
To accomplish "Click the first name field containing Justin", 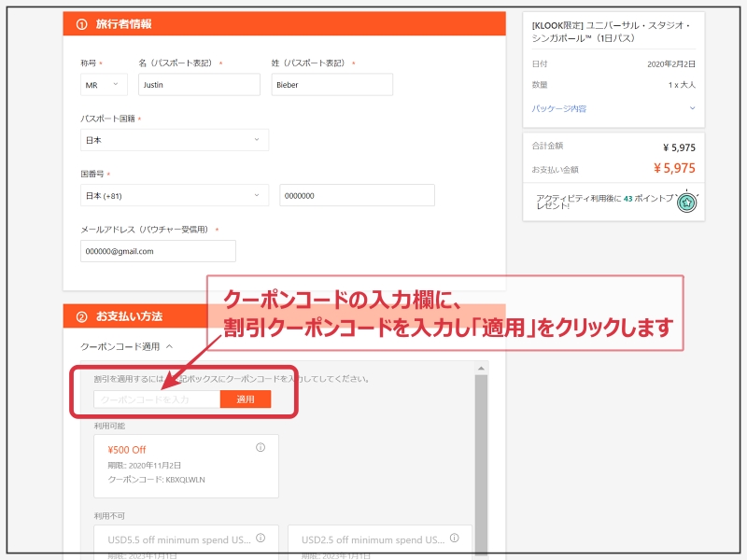I will click(x=199, y=85).
